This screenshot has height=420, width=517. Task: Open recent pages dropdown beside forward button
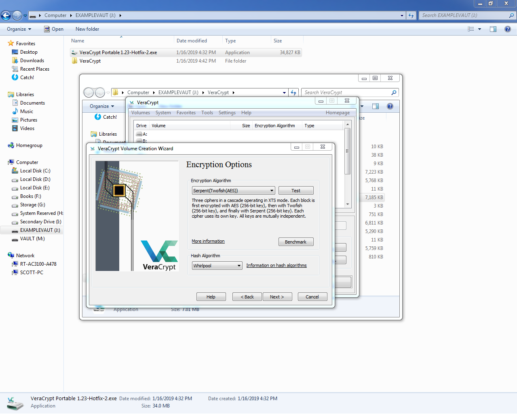[25, 16]
